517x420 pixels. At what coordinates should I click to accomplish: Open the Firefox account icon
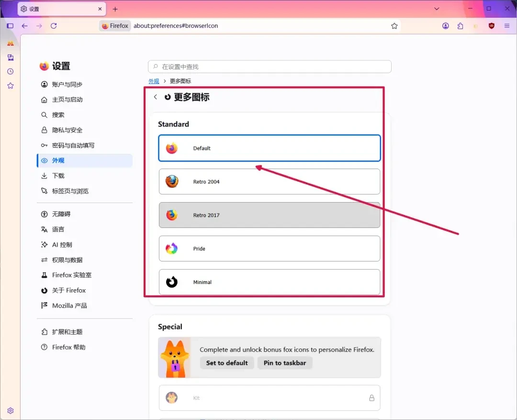[x=446, y=26]
